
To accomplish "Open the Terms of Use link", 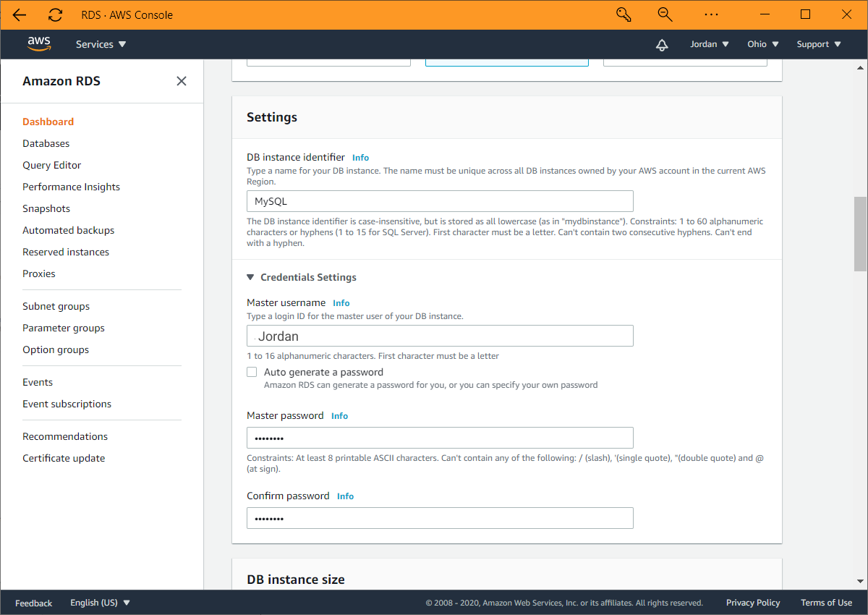I will [x=826, y=603].
